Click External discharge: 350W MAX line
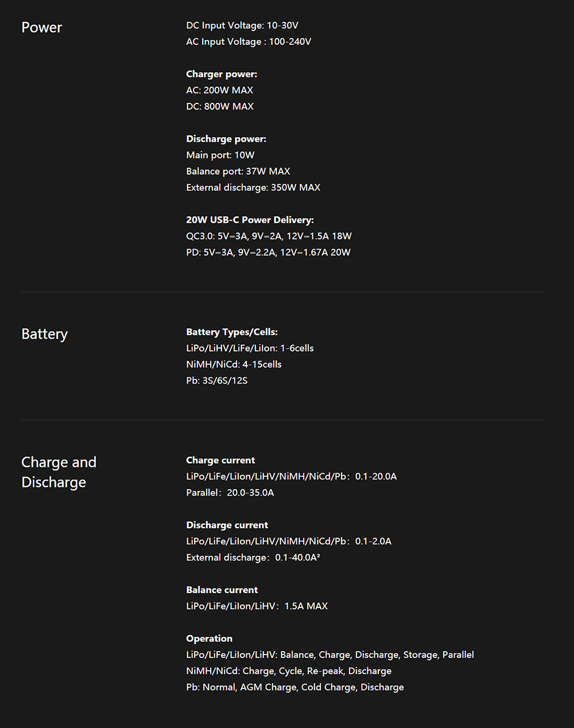The image size is (574, 728). [x=253, y=187]
